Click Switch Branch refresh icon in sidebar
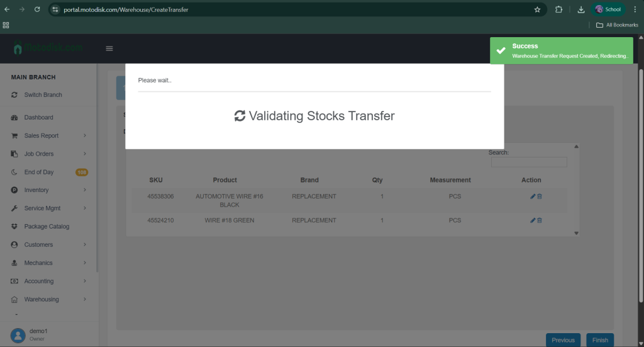 (14, 95)
